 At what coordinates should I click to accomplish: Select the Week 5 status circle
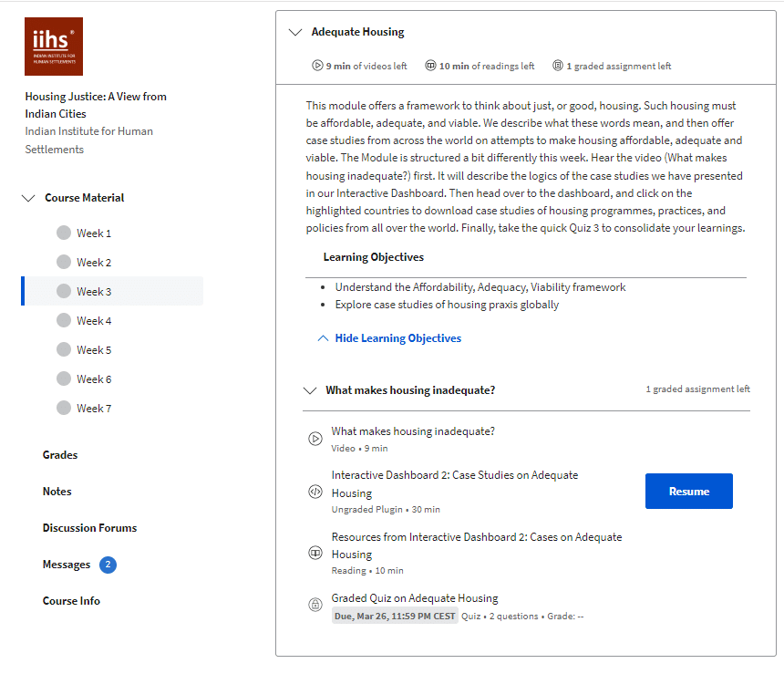(64, 349)
